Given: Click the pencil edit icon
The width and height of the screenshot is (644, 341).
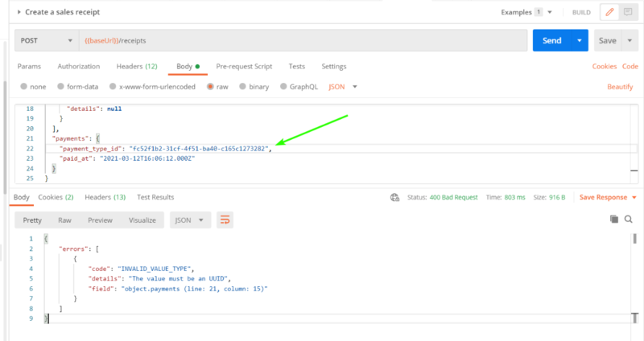Looking at the screenshot, I should coord(609,12).
